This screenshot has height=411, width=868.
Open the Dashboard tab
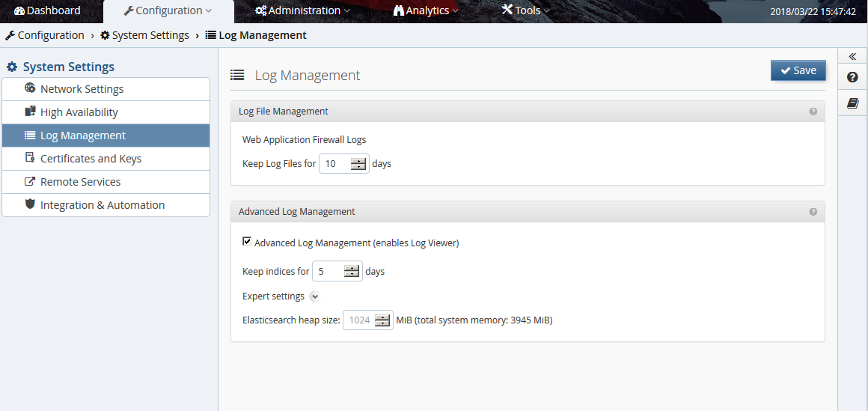pyautogui.click(x=47, y=10)
